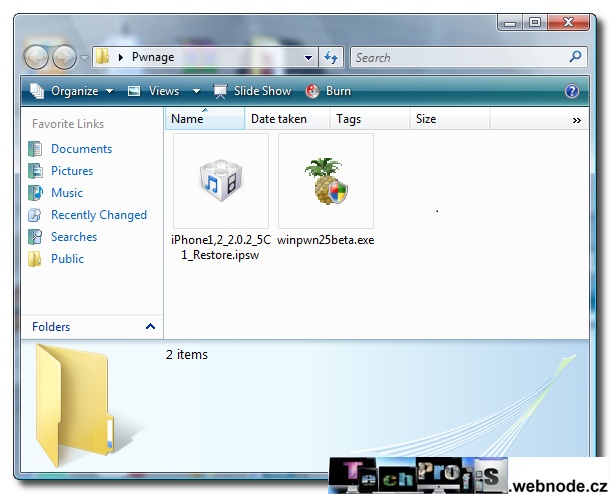Go back with the Back arrow button
This screenshot has height=494, width=611.
click(36, 57)
